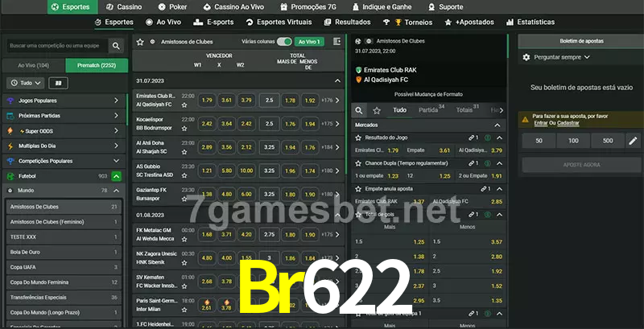Image resolution: width=644 pixels, height=329 pixels.
Task: Switch to the Ao Vivo sub-navigation tab
Action: 163,23
